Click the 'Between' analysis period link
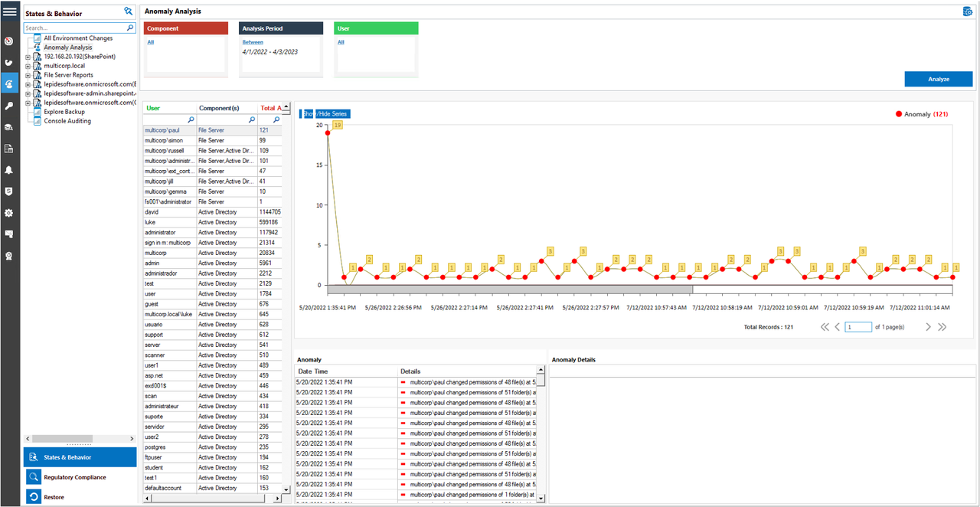The width and height of the screenshot is (980, 507). (x=253, y=42)
